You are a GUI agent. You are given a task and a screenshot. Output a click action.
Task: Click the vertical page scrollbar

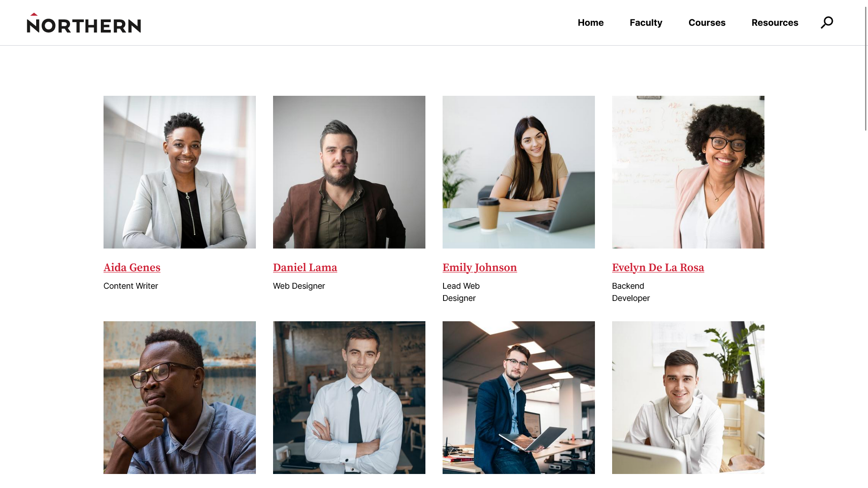[x=866, y=244]
